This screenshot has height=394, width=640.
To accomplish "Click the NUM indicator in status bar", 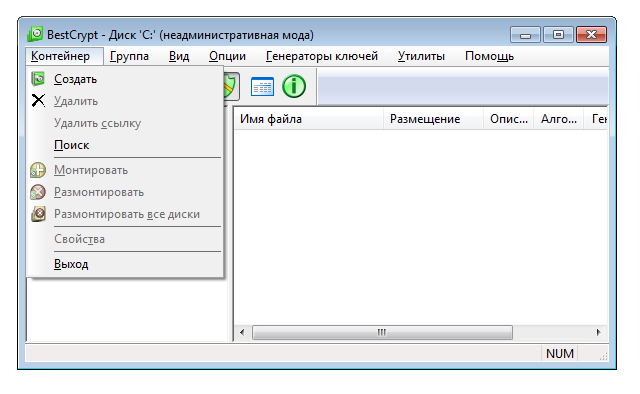I will [x=560, y=354].
